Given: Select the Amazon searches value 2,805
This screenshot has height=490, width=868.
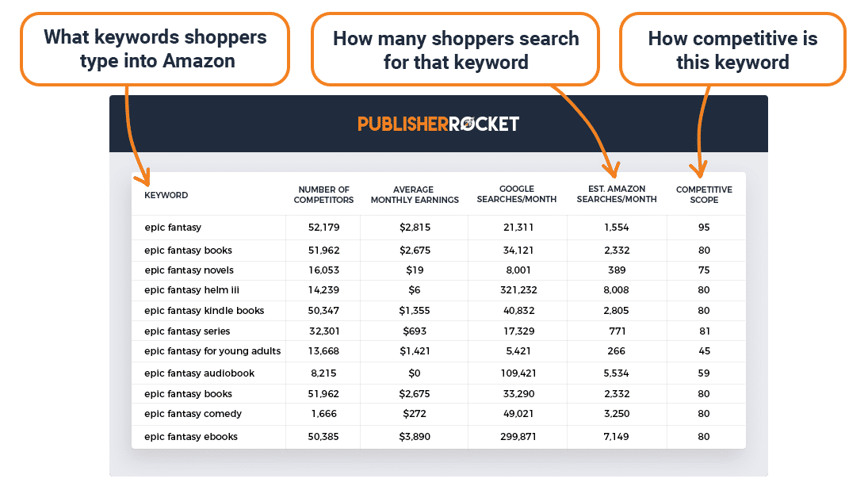Looking at the screenshot, I should pyautogui.click(x=617, y=311).
